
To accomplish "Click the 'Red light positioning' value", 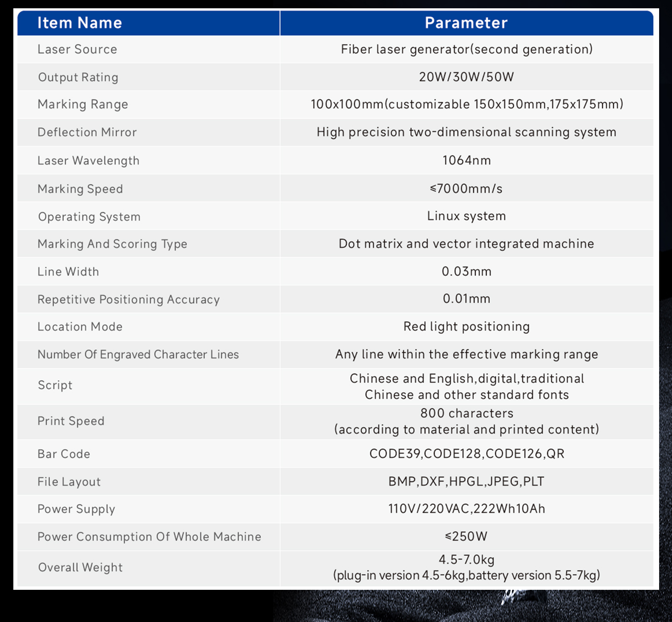I will pyautogui.click(x=466, y=327).
